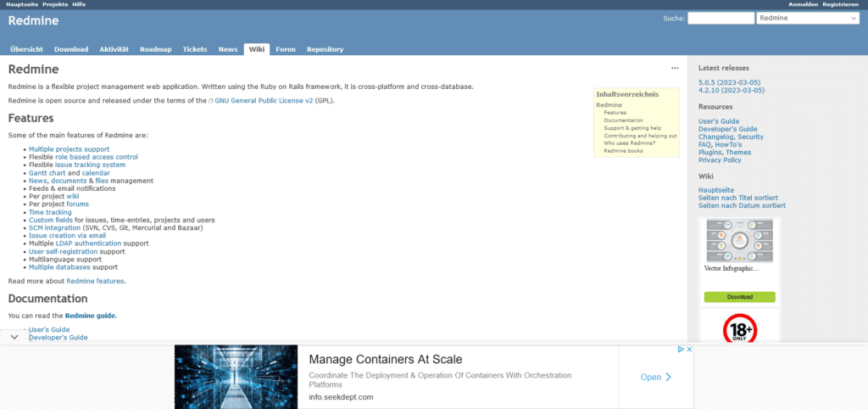Open the Anmelden login link

[x=804, y=4]
